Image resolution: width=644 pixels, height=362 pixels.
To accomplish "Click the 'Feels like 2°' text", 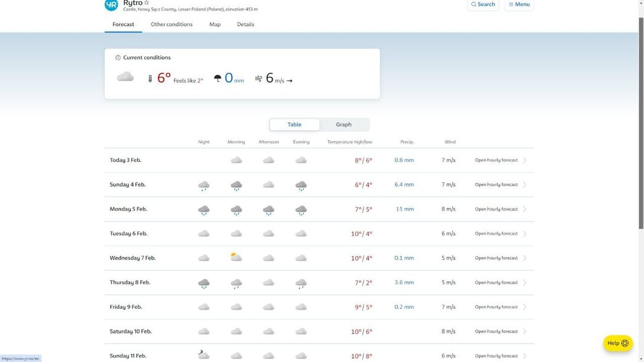I will coord(188,80).
